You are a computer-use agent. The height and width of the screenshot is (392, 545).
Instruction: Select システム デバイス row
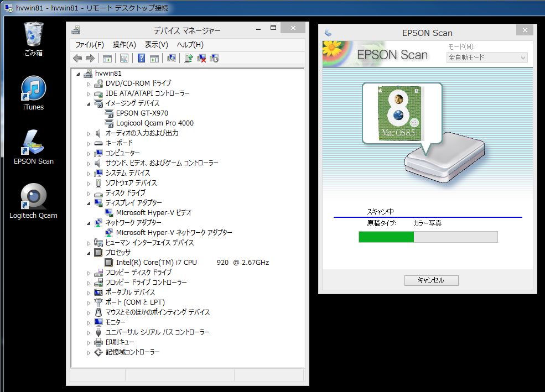pos(128,173)
